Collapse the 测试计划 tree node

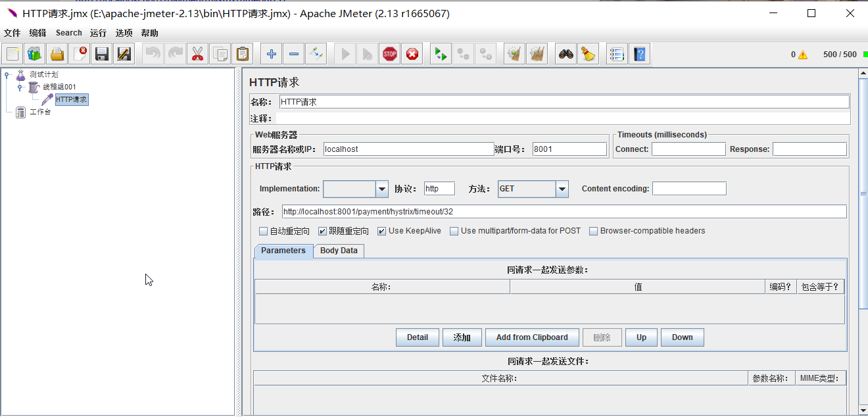click(x=7, y=74)
